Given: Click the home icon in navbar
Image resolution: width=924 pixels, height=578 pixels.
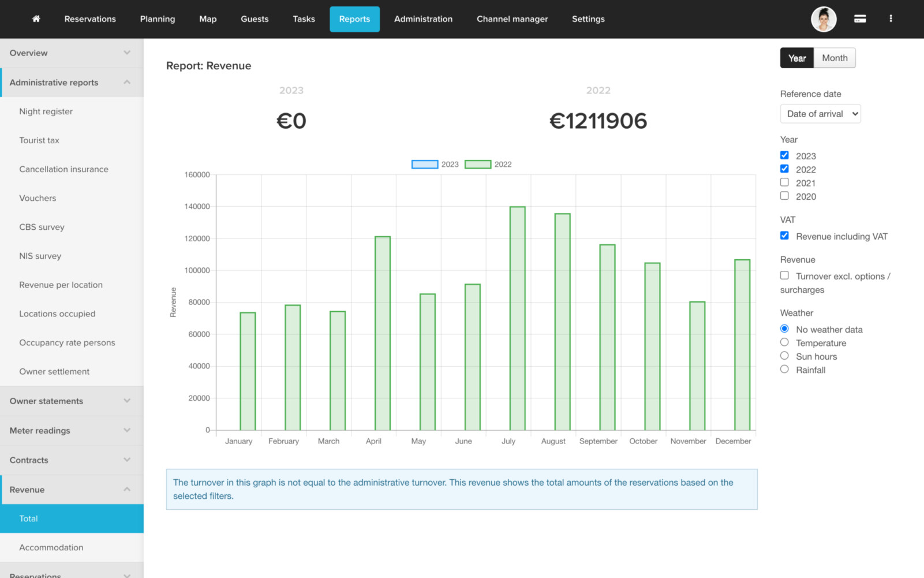Looking at the screenshot, I should tap(36, 19).
